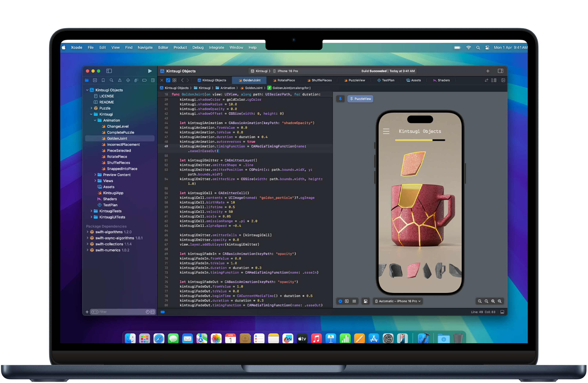Open the Debug menu

[198, 47]
